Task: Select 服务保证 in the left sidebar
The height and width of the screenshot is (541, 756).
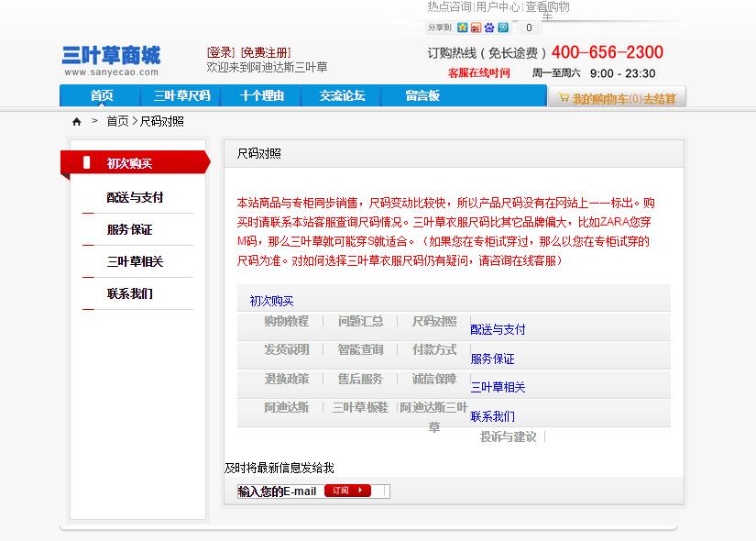Action: (129, 229)
